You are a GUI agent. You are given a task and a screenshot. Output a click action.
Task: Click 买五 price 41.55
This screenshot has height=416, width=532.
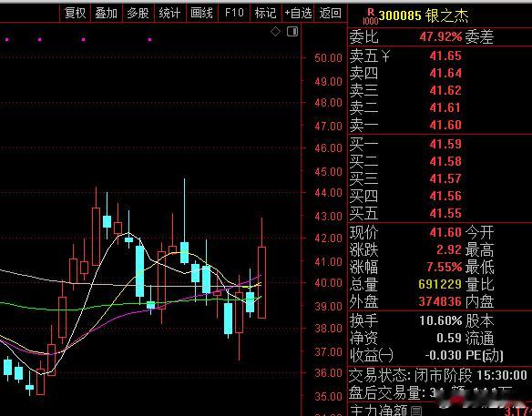coord(445,213)
